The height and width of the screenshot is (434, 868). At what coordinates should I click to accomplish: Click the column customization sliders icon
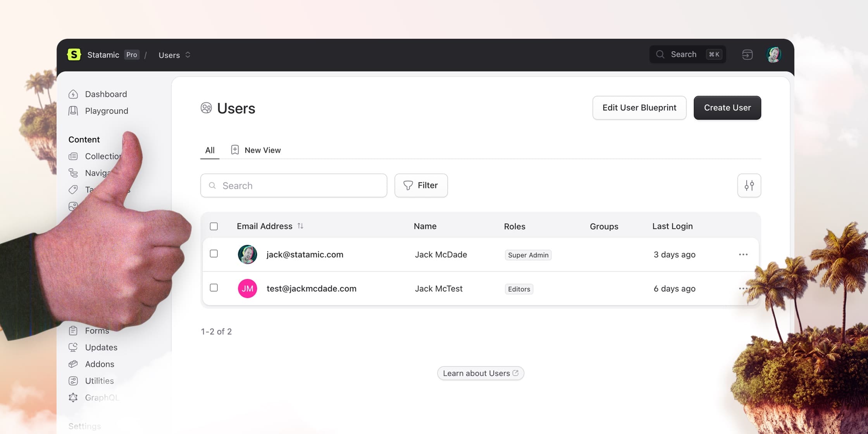pos(749,186)
